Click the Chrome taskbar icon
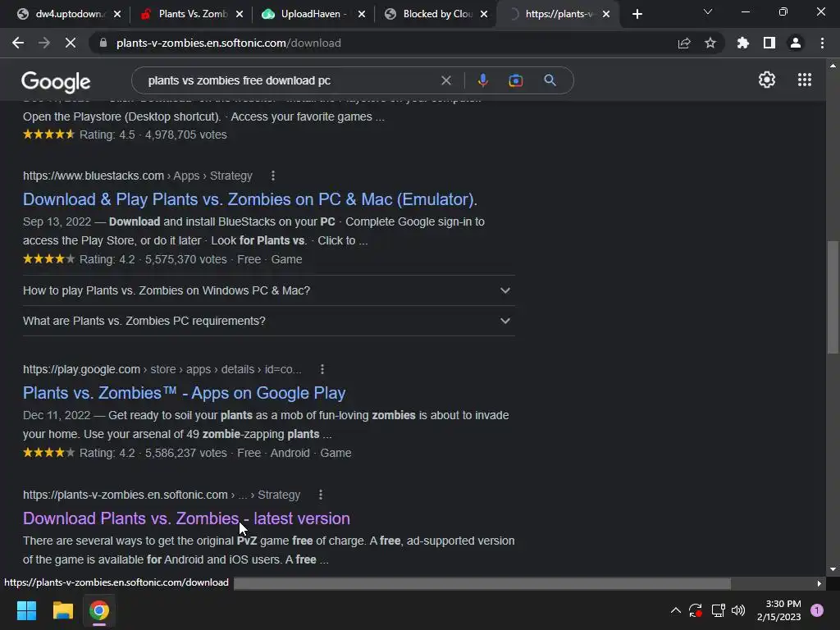The width and height of the screenshot is (840, 630). point(99,610)
